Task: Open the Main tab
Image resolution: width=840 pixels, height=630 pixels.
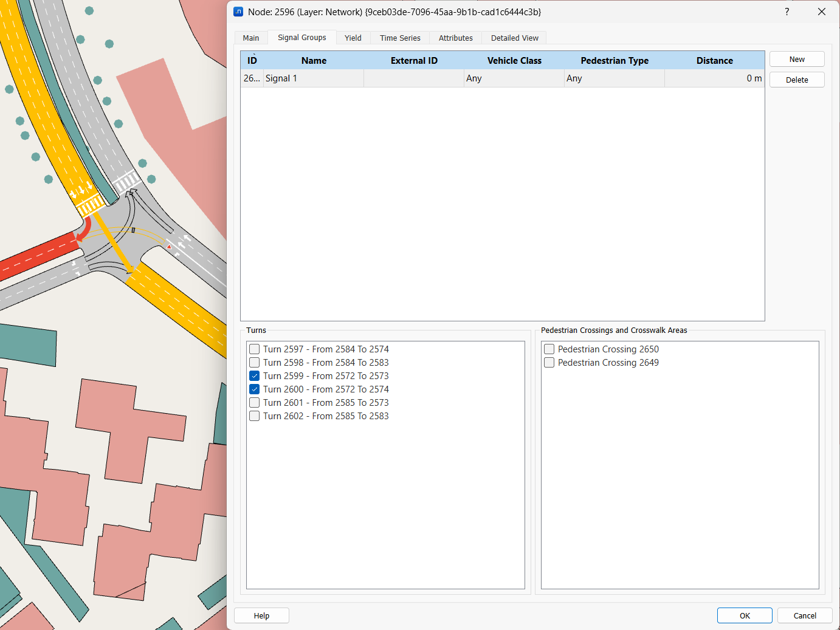Action: click(x=251, y=38)
